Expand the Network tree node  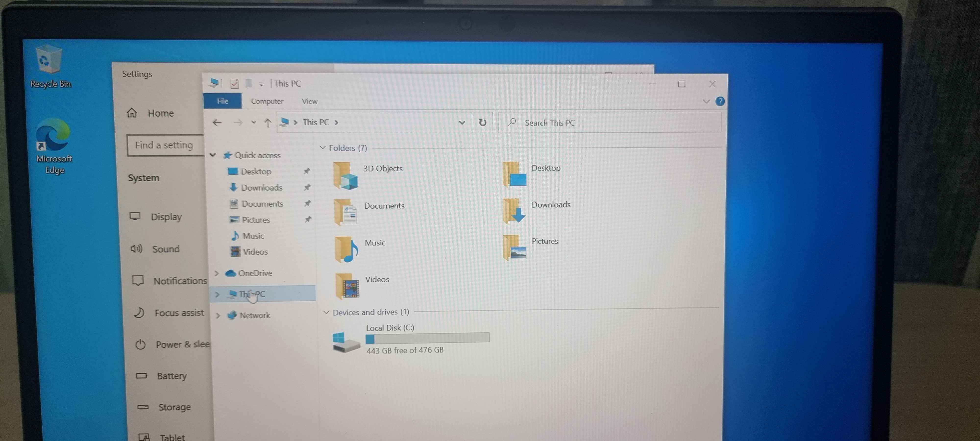[218, 315]
